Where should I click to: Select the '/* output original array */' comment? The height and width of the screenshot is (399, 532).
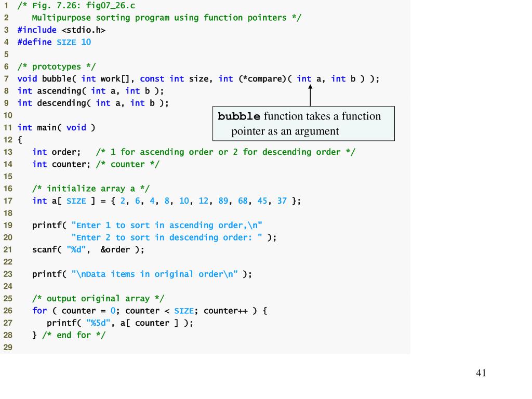pos(98,299)
